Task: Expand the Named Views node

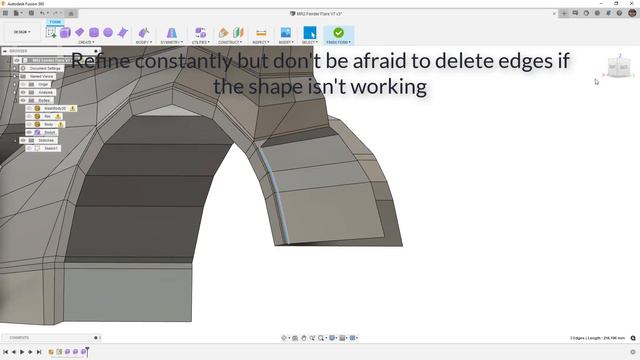Action: (15, 76)
